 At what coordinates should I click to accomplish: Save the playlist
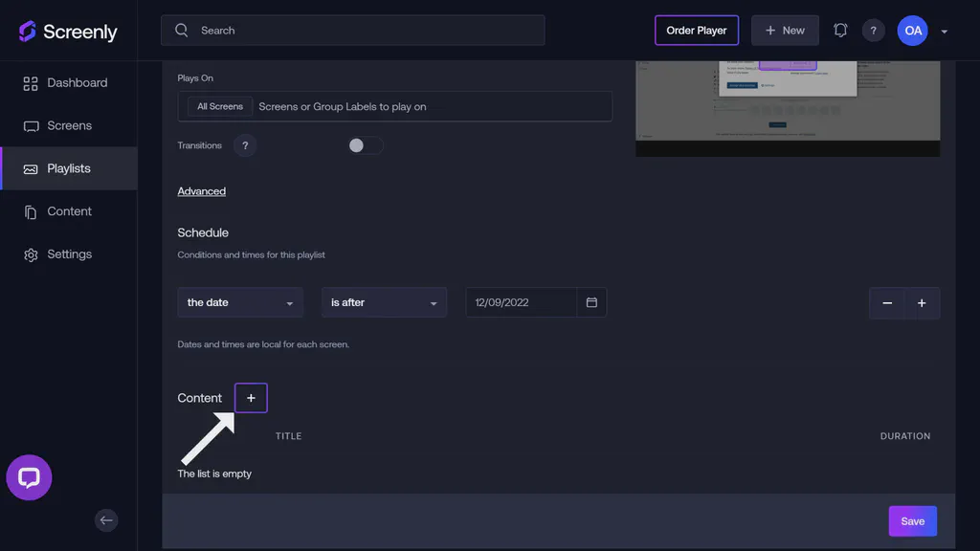point(912,520)
